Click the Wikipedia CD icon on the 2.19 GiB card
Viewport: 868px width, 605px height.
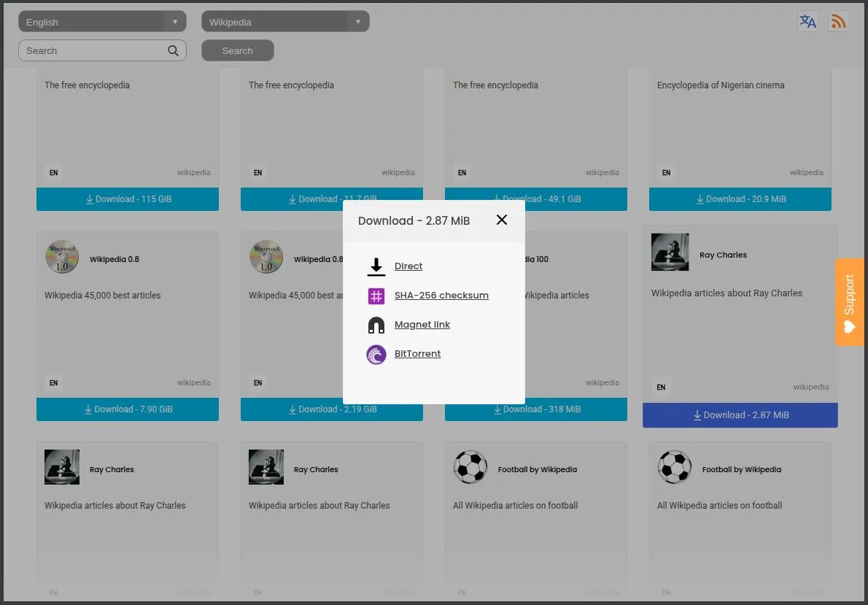(266, 256)
